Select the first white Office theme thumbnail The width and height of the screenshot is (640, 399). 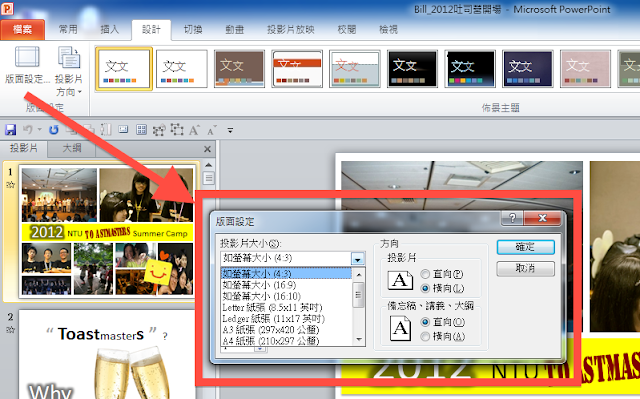tap(124, 69)
